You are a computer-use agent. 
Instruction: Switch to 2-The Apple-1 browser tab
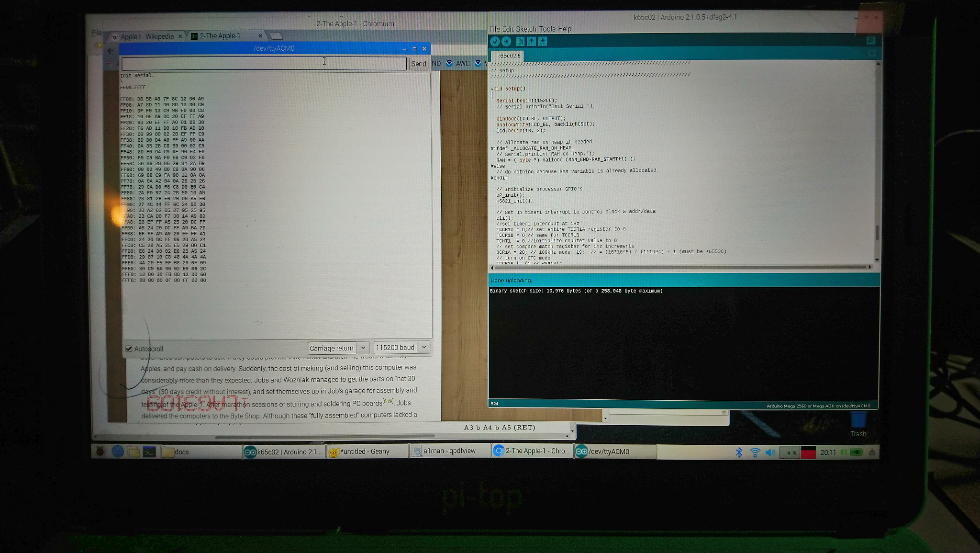coord(226,36)
